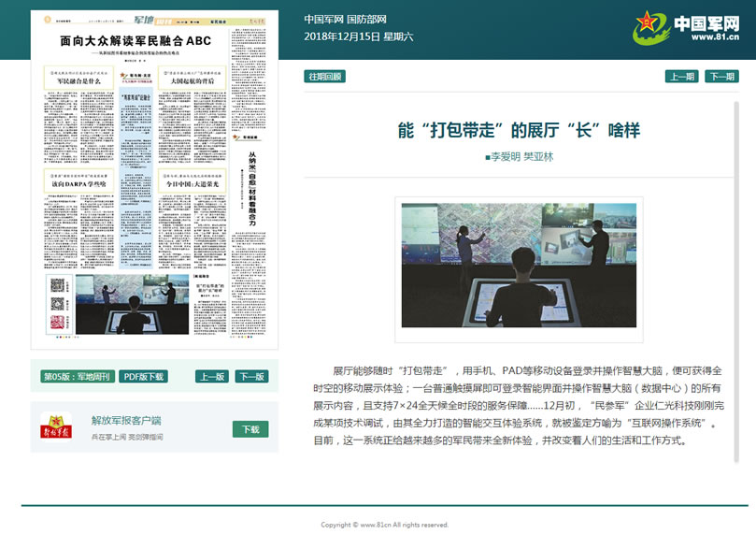Open the 解放军报客户端 title link

pyautogui.click(x=126, y=421)
